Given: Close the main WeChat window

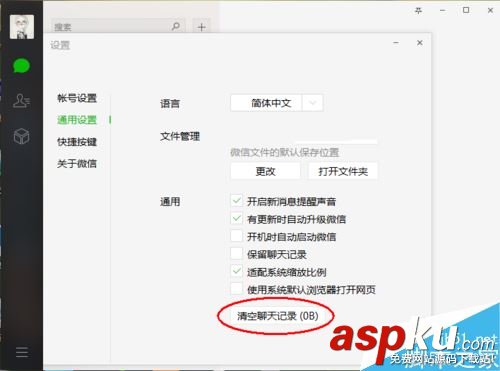Looking at the screenshot, I should (x=490, y=10).
